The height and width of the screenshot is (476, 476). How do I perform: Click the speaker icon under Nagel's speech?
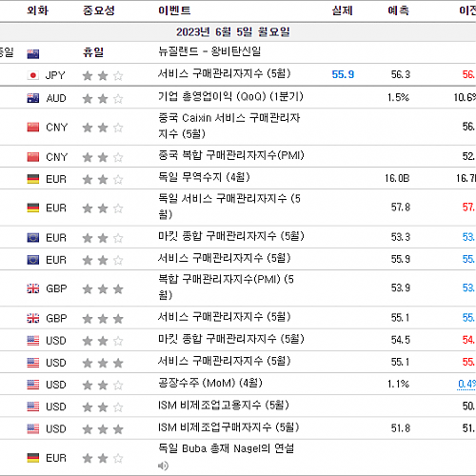point(163,466)
